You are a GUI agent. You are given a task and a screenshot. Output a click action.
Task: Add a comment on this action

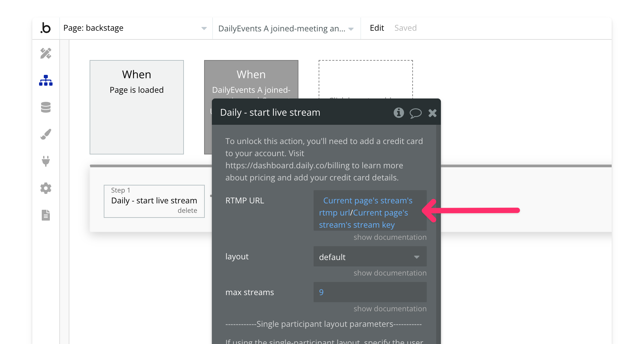tap(416, 113)
